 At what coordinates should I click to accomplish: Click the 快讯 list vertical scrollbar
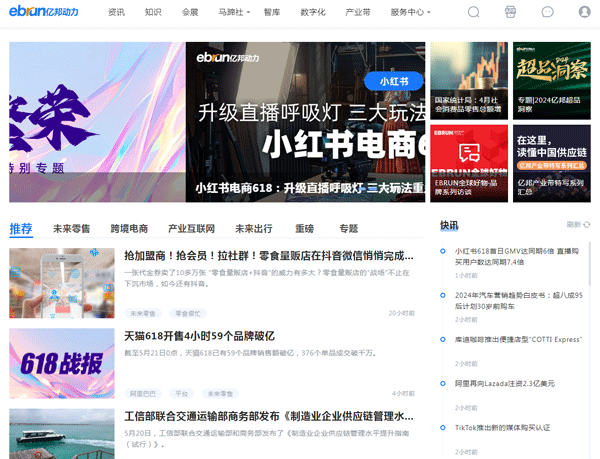pos(590,264)
